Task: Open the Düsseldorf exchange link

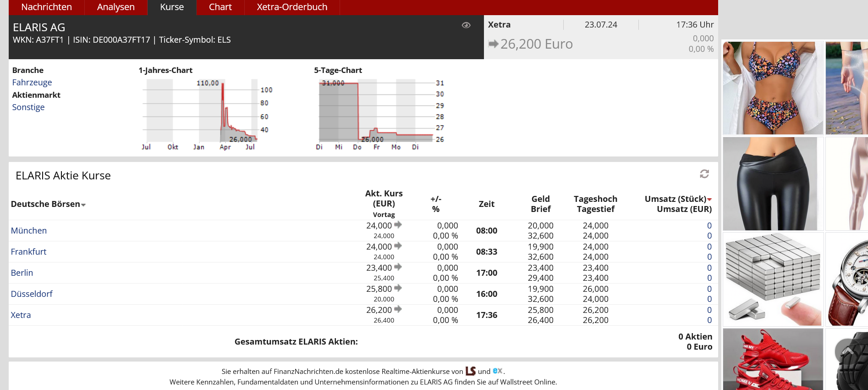Action: tap(32, 294)
